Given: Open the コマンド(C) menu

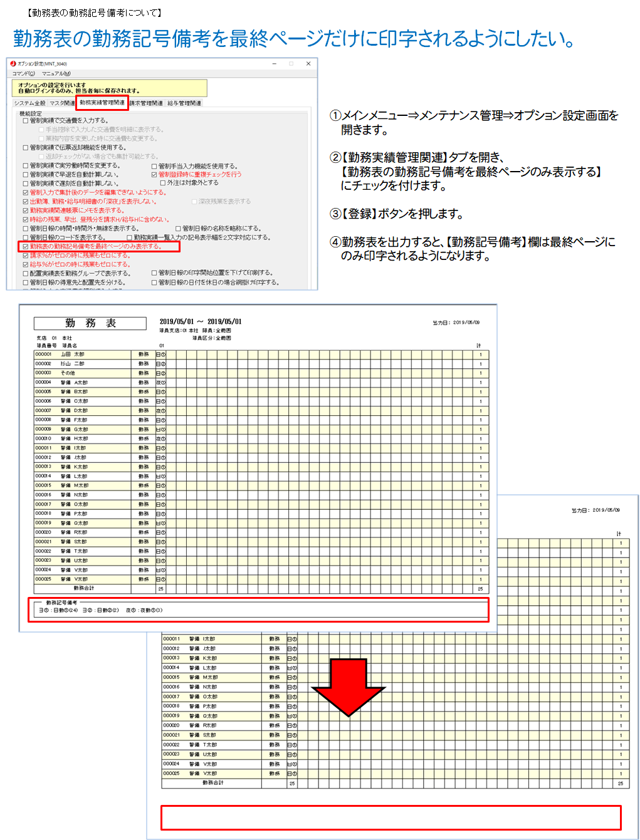Looking at the screenshot, I should click(24, 74).
